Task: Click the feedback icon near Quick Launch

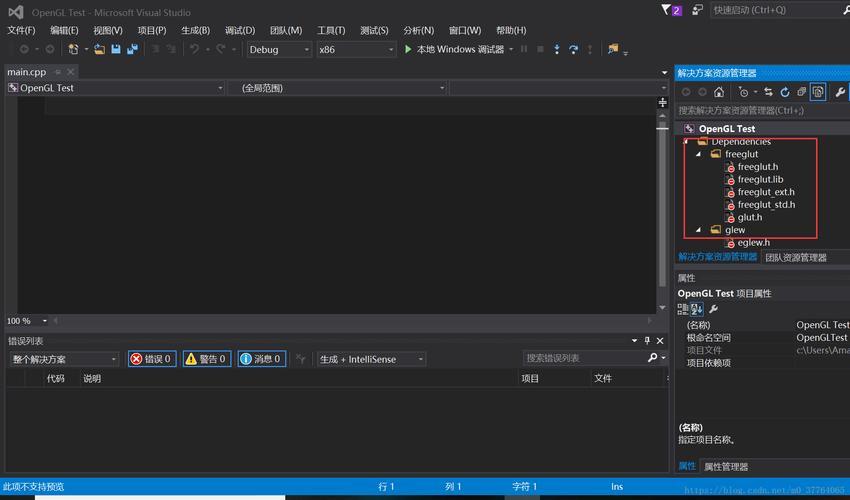Action: (x=697, y=10)
